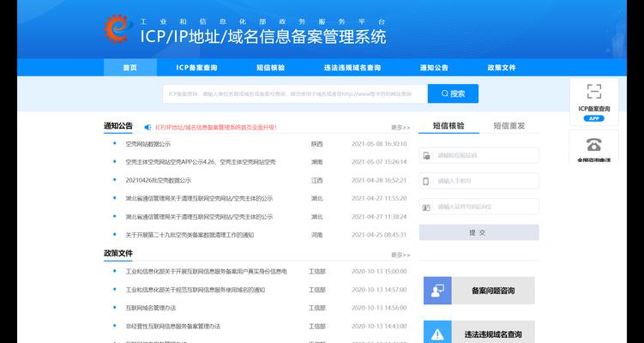
Task: Open 违法违规域名查询 in the navigation bar
Action: (x=352, y=68)
